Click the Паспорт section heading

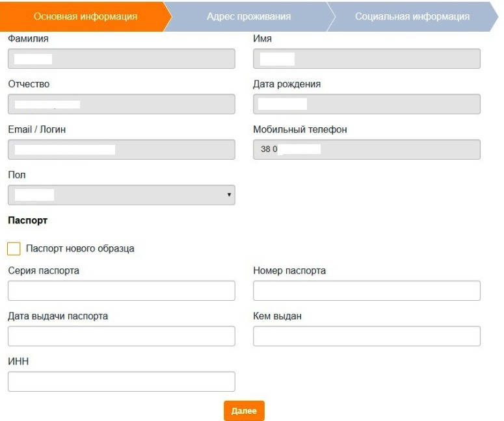[x=28, y=221]
